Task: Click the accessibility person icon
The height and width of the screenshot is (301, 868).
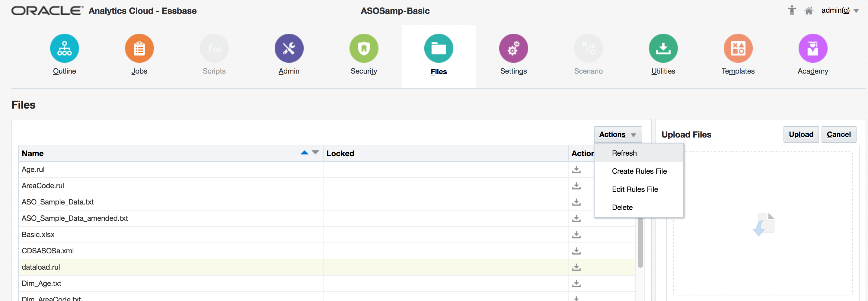Action: click(x=792, y=11)
